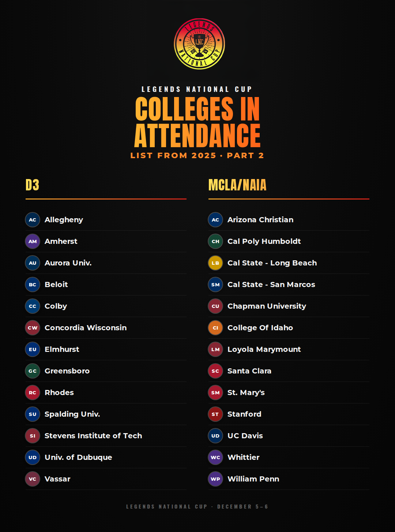Click the purple AM Amherst badge
The width and height of the screenshot is (395, 532).
click(33, 241)
